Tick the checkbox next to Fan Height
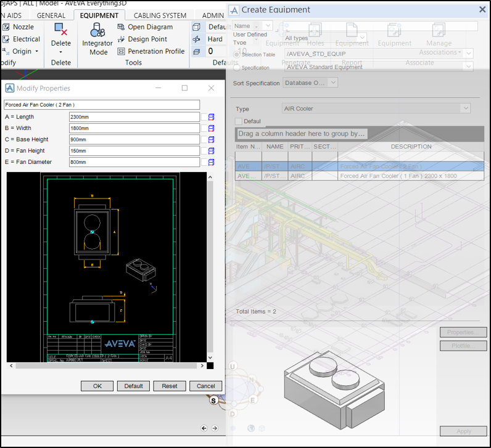The image size is (491, 448). tap(204, 151)
